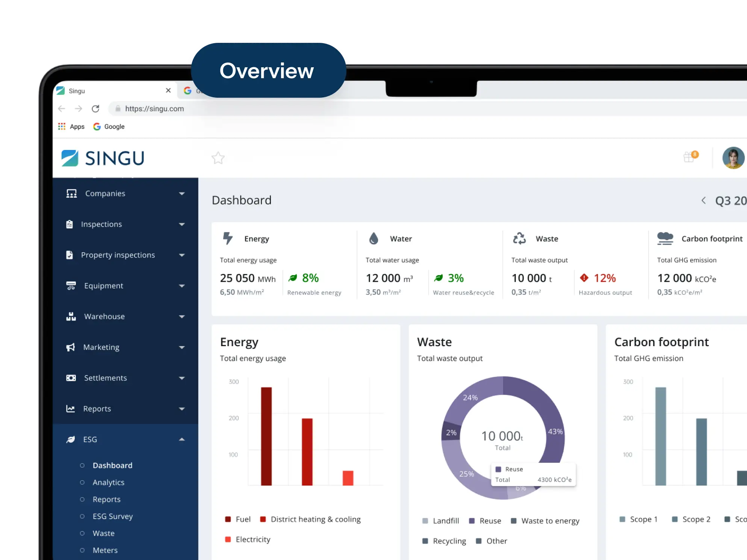747x560 pixels.
Task: Expand the Property inspections menu arrow
Action: point(182,256)
